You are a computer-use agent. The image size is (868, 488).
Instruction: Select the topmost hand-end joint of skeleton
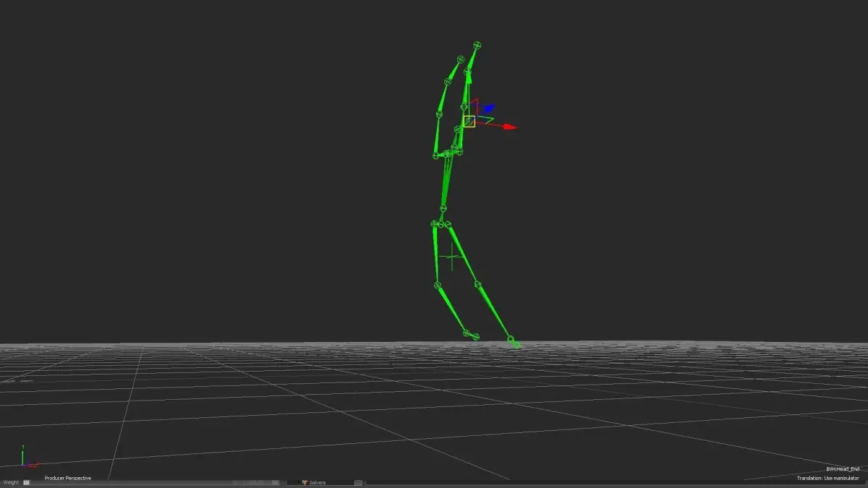click(x=477, y=46)
